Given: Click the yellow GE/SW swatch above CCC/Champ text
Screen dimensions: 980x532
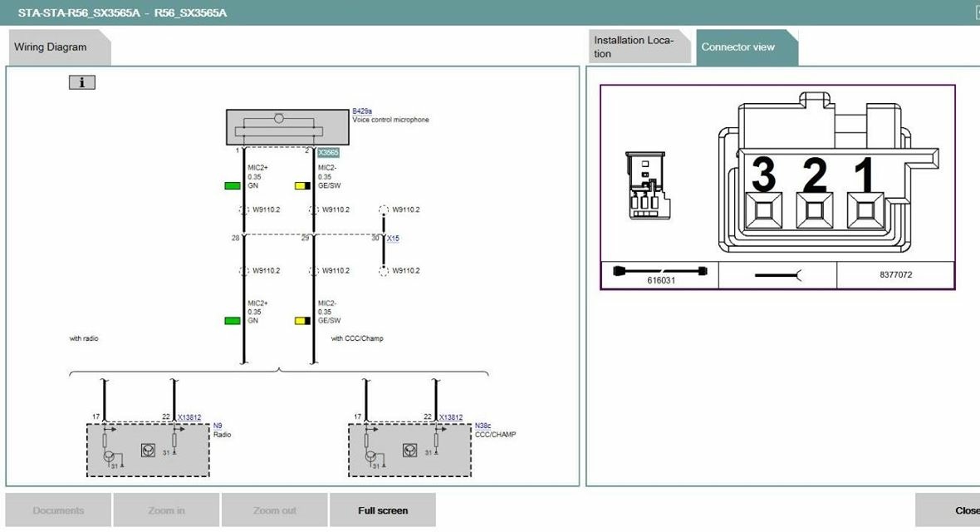Looking at the screenshot, I should [302, 320].
